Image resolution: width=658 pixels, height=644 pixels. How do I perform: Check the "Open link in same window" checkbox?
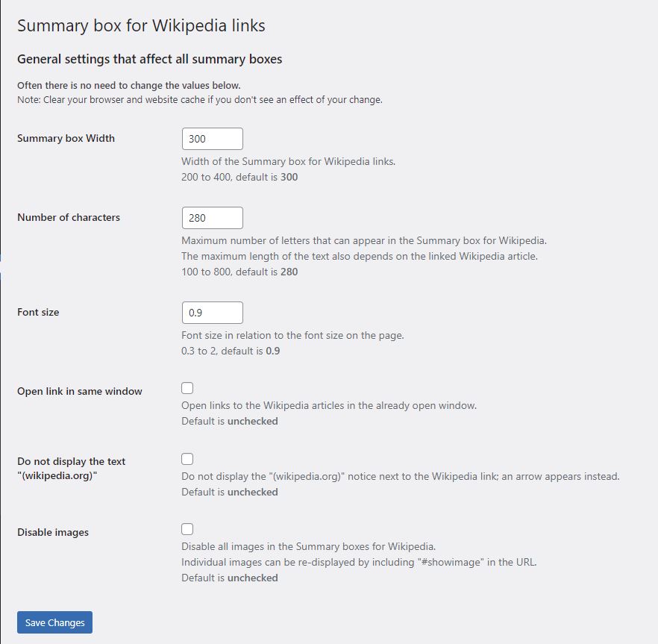[187, 387]
